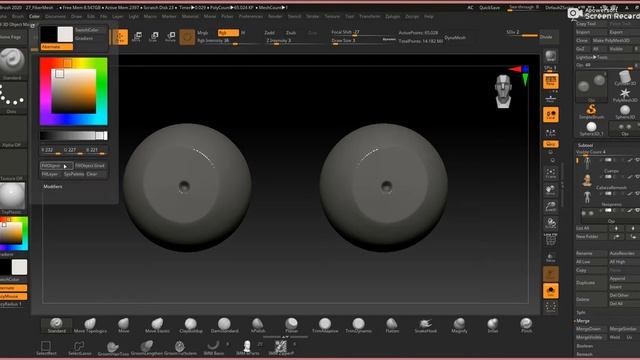Viewport: 640px width, 360px height.
Task: Expand the Modifiers section
Action: tap(53, 187)
